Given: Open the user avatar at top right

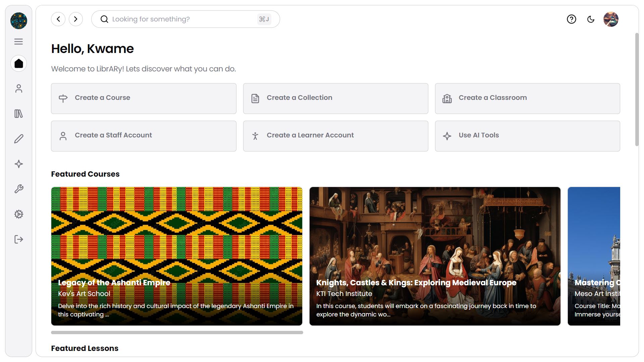Looking at the screenshot, I should [611, 19].
